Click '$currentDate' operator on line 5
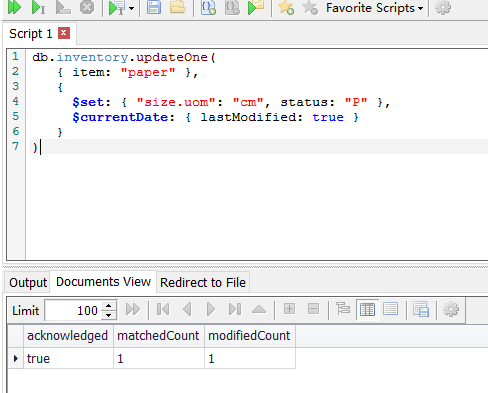This screenshot has height=393, width=488. pyautogui.click(x=120, y=117)
